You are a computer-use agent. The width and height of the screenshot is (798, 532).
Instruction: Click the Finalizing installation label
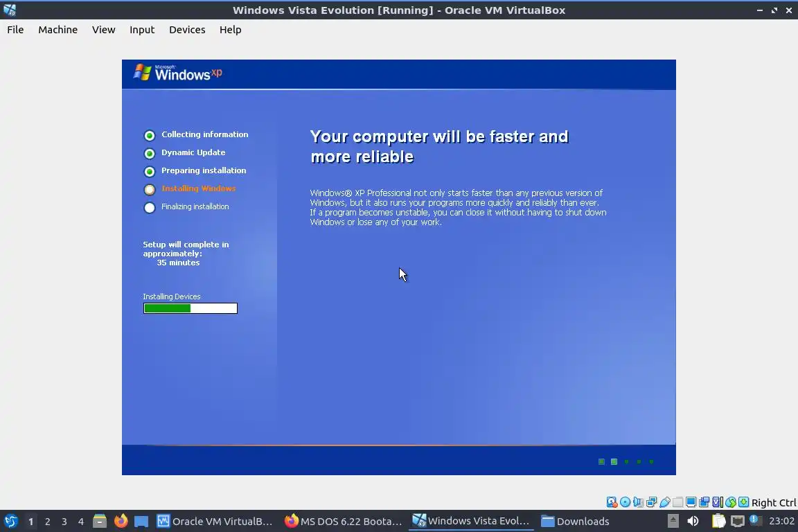195,206
